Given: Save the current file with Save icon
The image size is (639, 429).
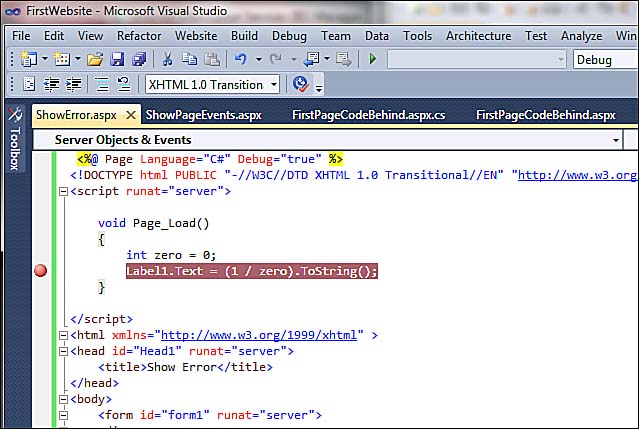Looking at the screenshot, I should coord(117,59).
